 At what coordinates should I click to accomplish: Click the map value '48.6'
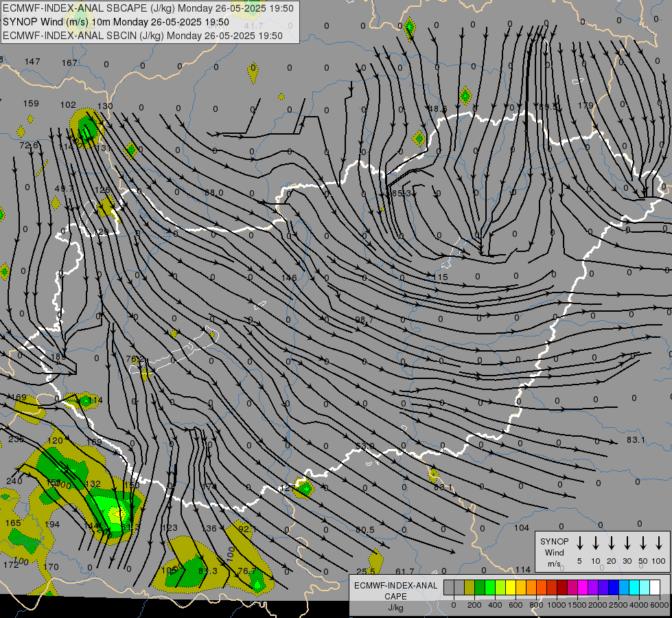(x=438, y=109)
